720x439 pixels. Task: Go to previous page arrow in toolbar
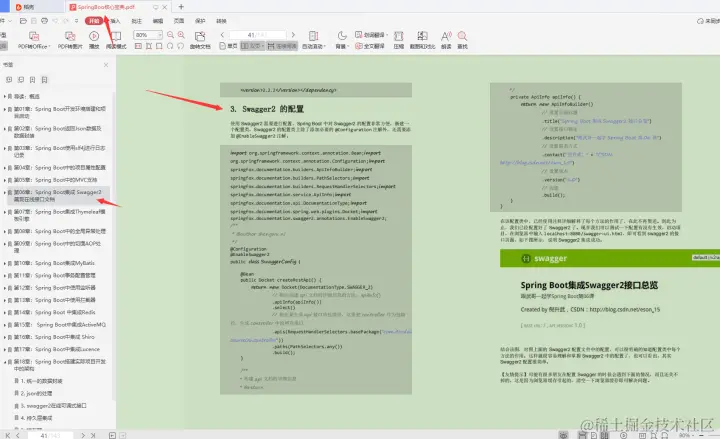222,35
